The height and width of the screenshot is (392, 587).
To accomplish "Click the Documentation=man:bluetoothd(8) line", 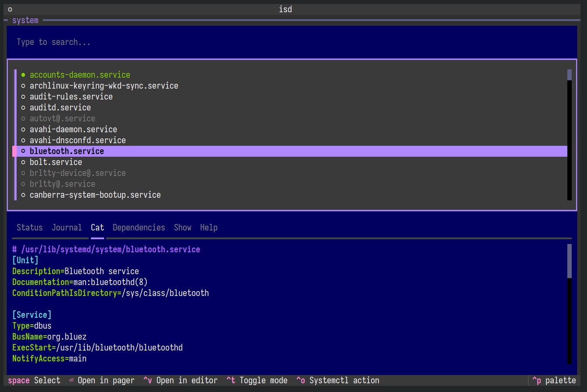I will coord(80,282).
